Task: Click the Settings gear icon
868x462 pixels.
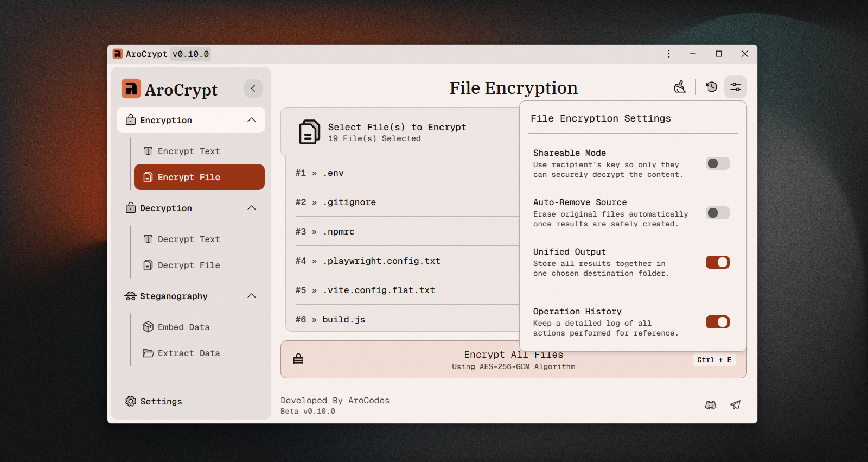Action: tap(131, 401)
